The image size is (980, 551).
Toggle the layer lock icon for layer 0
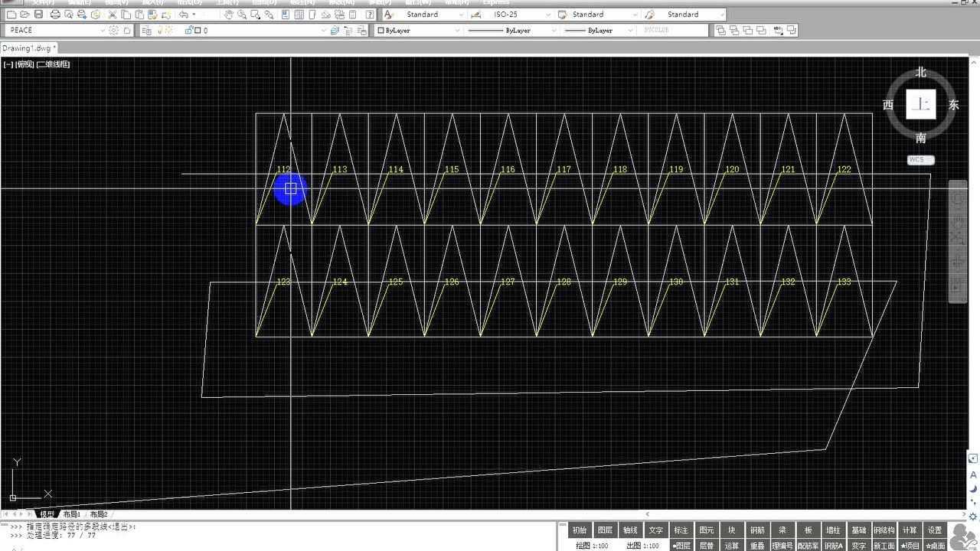pos(188,31)
